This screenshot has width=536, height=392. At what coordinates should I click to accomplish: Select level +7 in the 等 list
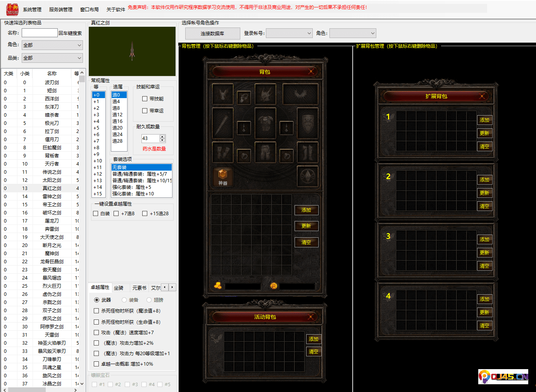98,141
